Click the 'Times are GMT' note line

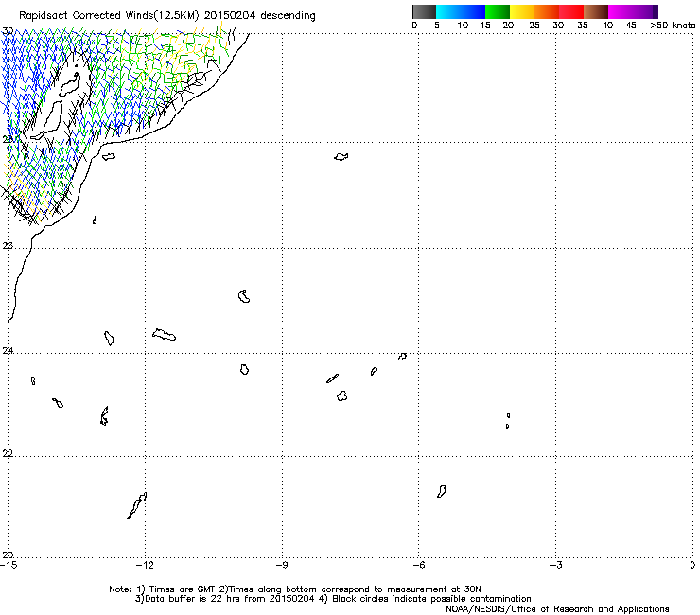point(297,589)
